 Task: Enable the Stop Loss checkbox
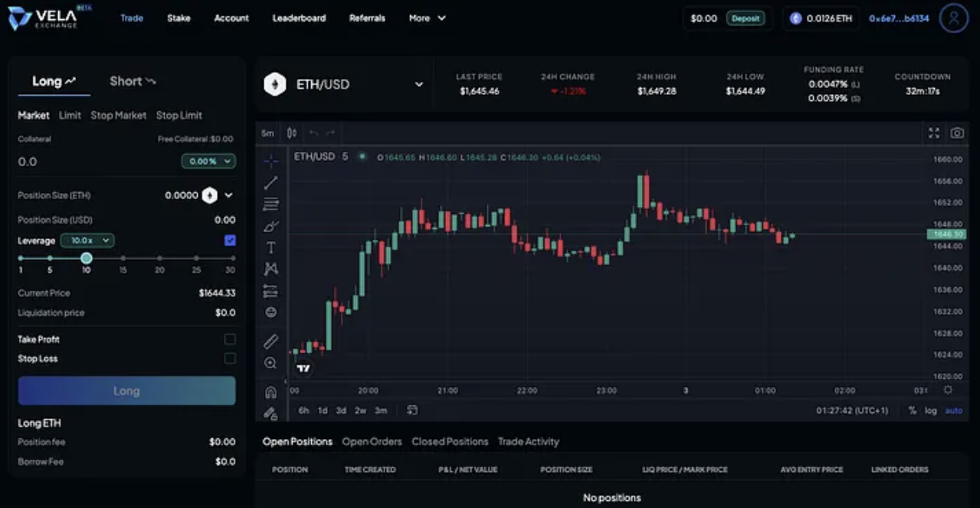coord(230,359)
